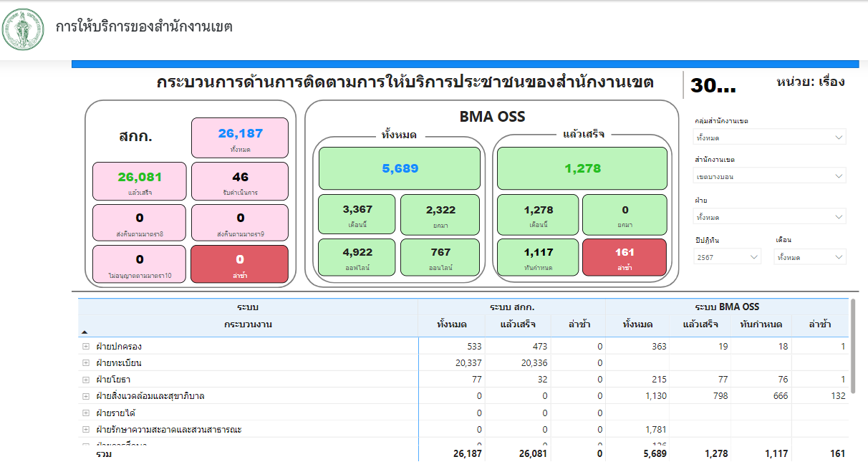Click the table's vertical scrollbar
The width and height of the screenshot is (868, 467).
tap(852, 347)
